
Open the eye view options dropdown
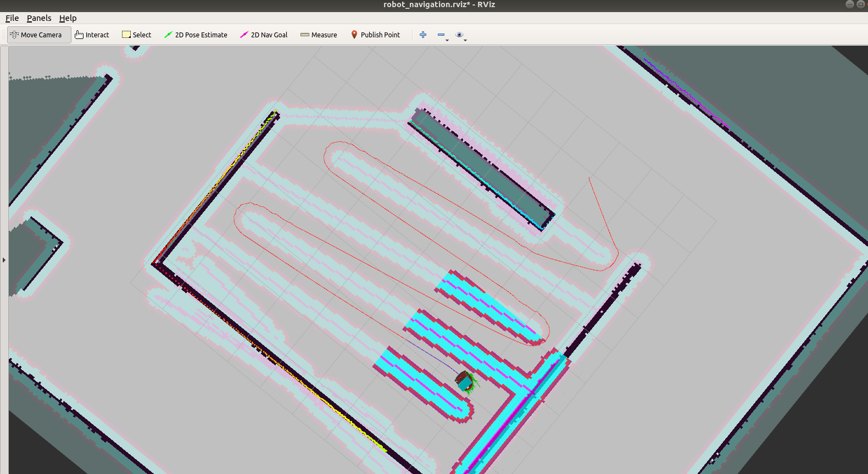(465, 40)
